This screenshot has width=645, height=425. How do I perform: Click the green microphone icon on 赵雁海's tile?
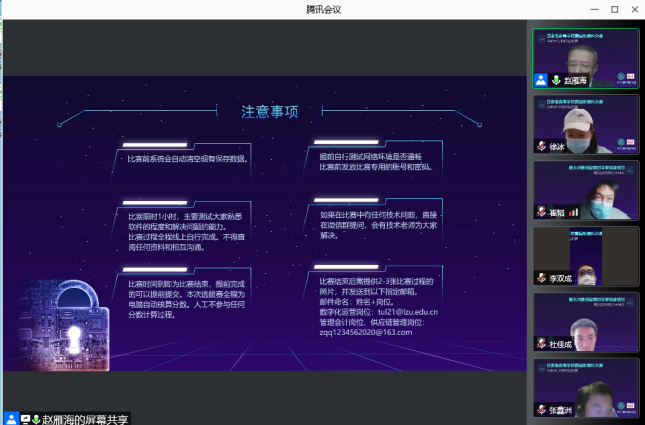click(555, 80)
